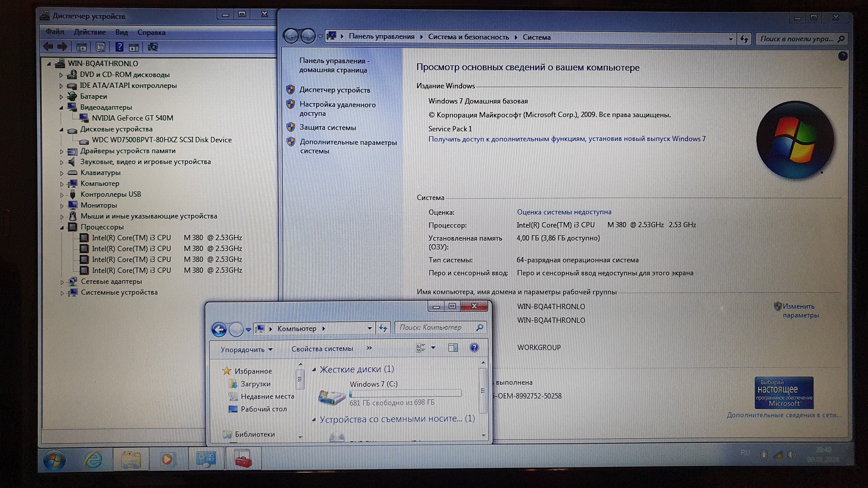The image size is (868, 488).
Task: Click the back arrow in Device Manager toolbar
Action: [x=48, y=47]
